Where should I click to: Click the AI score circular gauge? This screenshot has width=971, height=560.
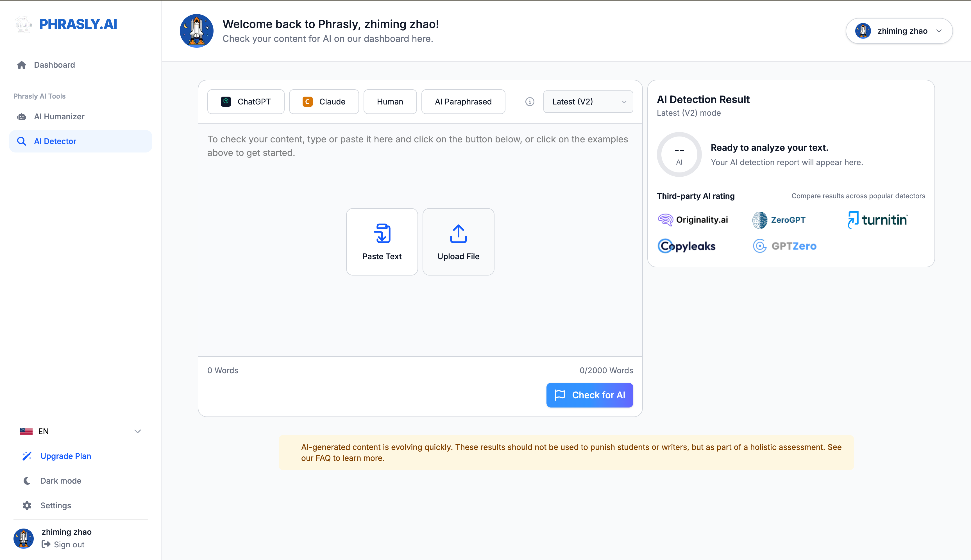[x=679, y=155]
